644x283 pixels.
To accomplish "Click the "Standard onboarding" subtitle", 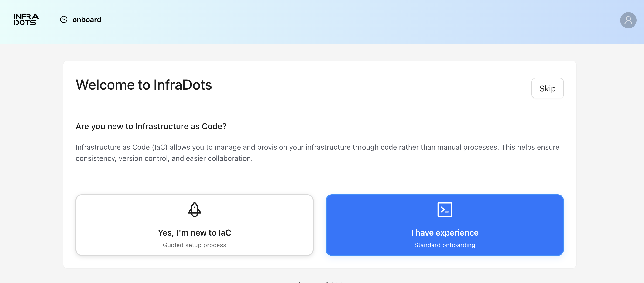I will [x=445, y=245].
